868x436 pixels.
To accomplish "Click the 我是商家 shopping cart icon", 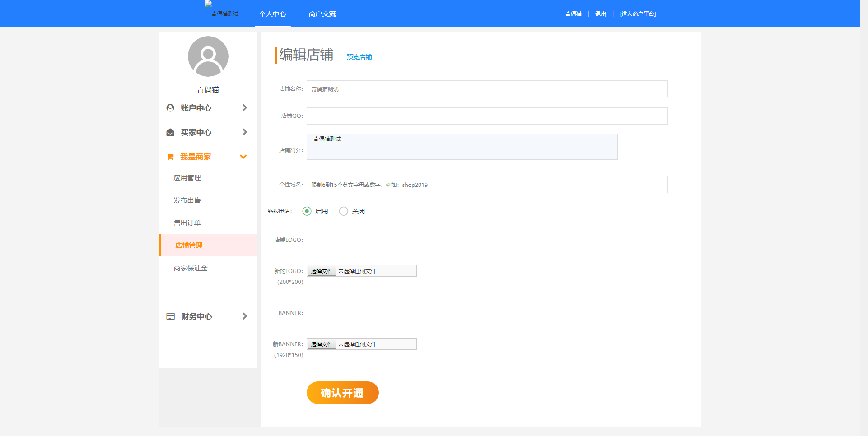I will point(170,157).
